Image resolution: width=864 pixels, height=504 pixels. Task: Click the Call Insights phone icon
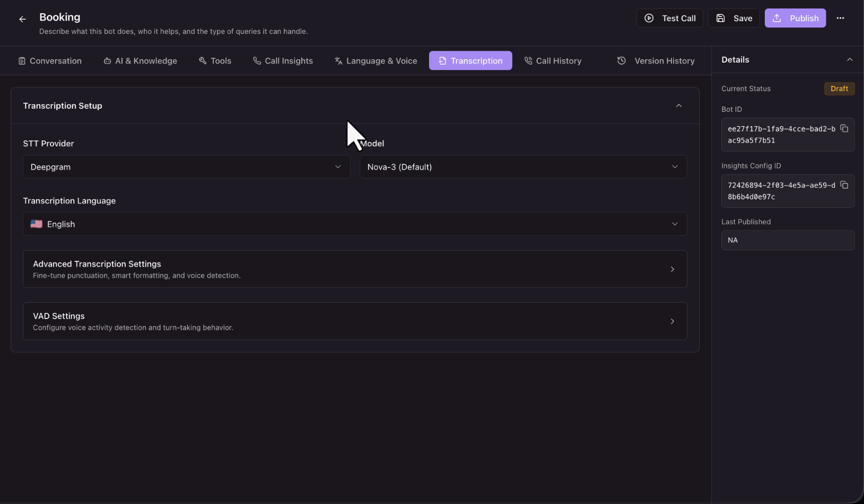coord(257,61)
